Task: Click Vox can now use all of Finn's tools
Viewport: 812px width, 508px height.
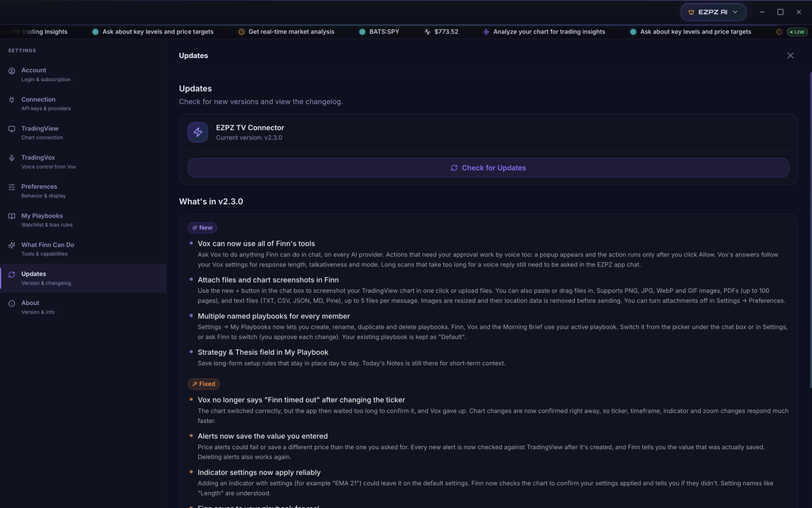Action: (x=256, y=244)
